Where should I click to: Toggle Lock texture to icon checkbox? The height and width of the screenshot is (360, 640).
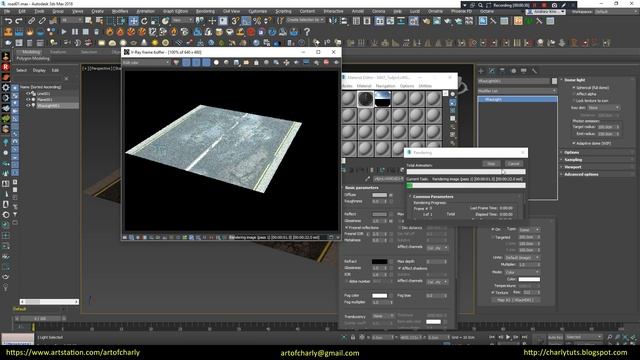pyautogui.click(x=574, y=101)
